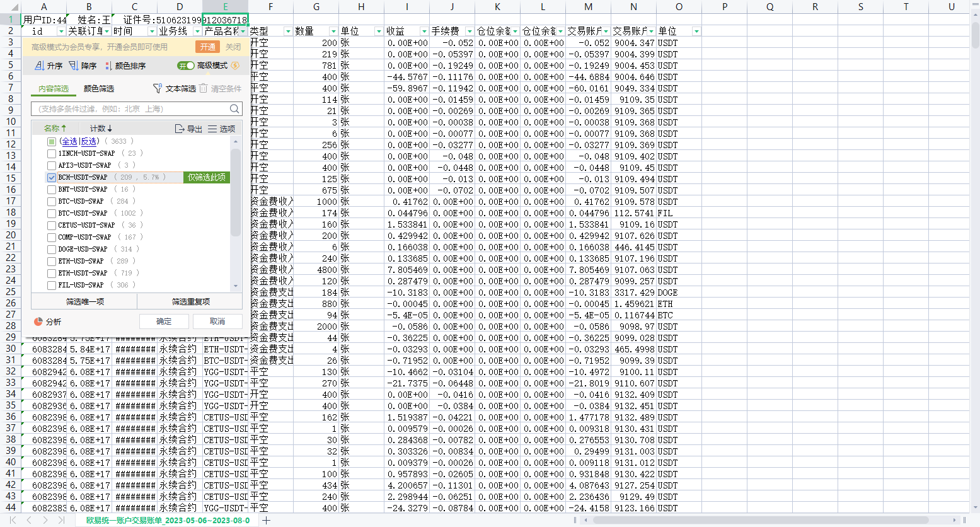
Task: Sort ascending with the 升序 icon
Action: pos(39,66)
